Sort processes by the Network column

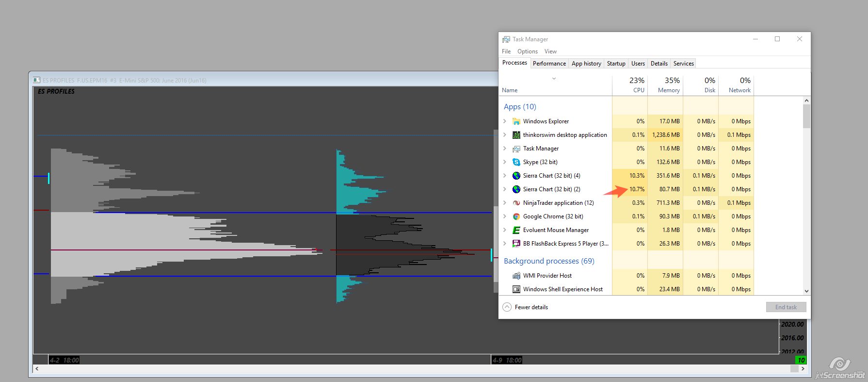(x=736, y=84)
